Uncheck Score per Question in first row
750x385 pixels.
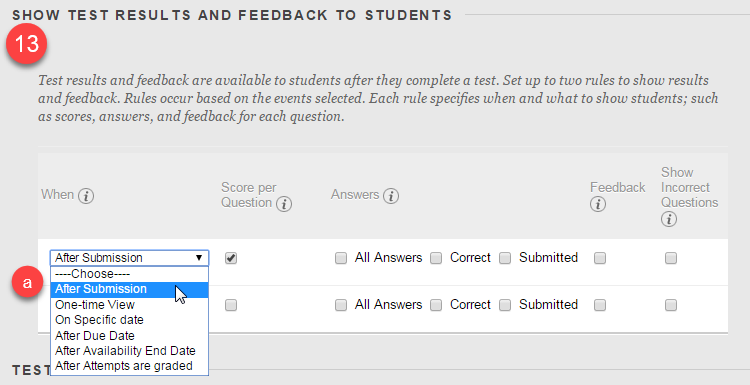(x=231, y=258)
